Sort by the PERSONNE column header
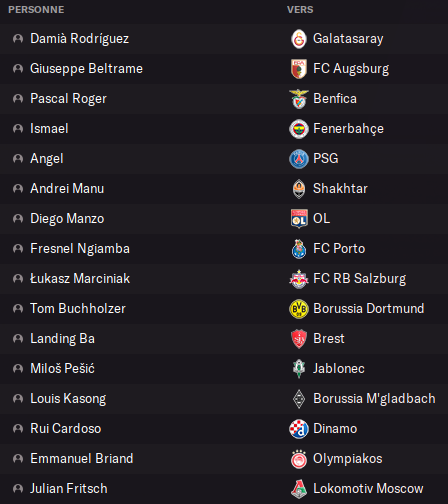 point(36,10)
